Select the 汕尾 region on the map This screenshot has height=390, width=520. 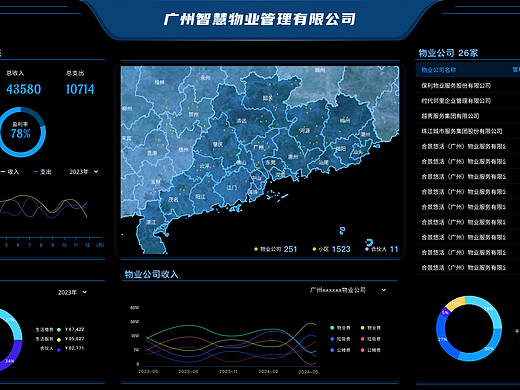coord(323,163)
